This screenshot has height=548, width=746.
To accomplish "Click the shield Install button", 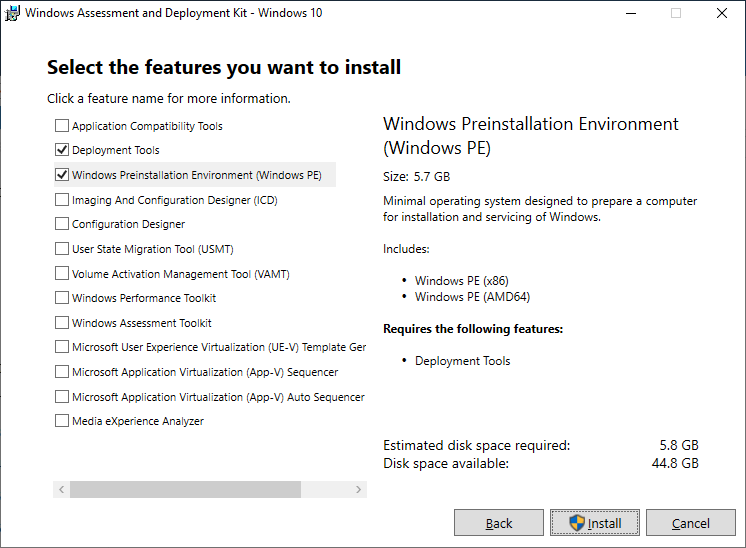I will pos(595,523).
